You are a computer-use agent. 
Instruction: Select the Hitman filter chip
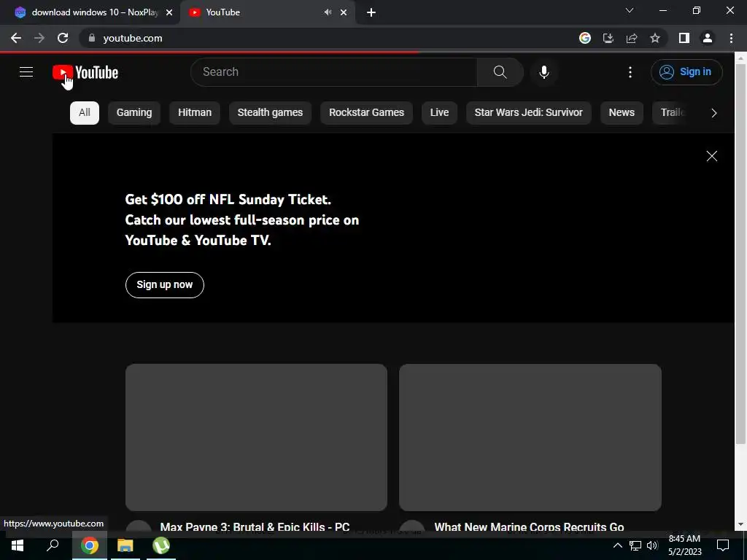pyautogui.click(x=195, y=113)
